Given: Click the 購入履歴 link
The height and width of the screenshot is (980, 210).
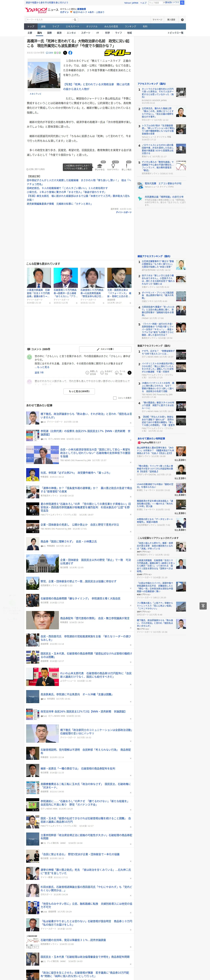Looking at the screenshot, I should (171, 19).
